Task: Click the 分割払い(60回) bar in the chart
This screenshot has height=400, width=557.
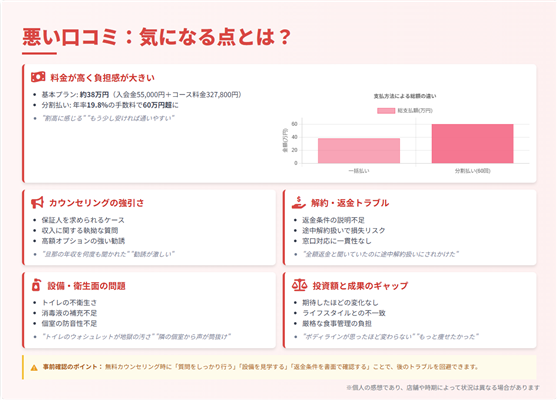Action: 472,144
